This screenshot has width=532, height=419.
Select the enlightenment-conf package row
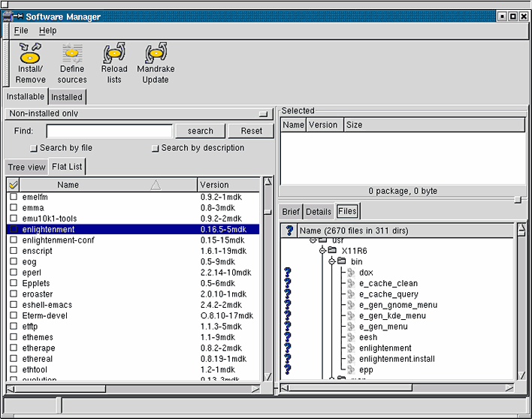pos(133,240)
